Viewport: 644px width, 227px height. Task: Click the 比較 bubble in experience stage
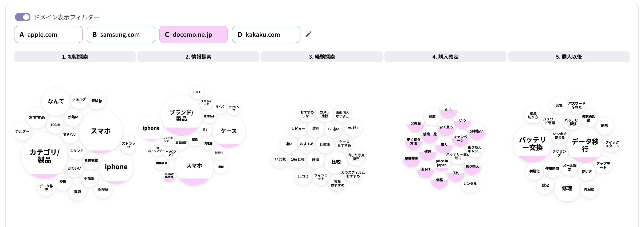pos(336,162)
